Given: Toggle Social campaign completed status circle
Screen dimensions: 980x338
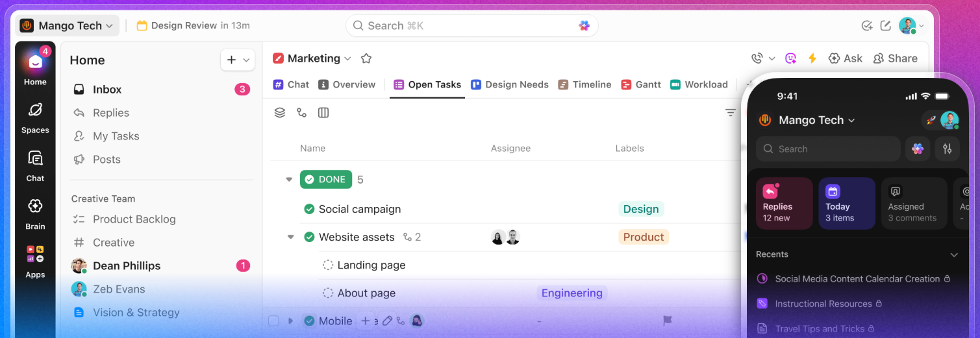Looking at the screenshot, I should tap(310, 209).
